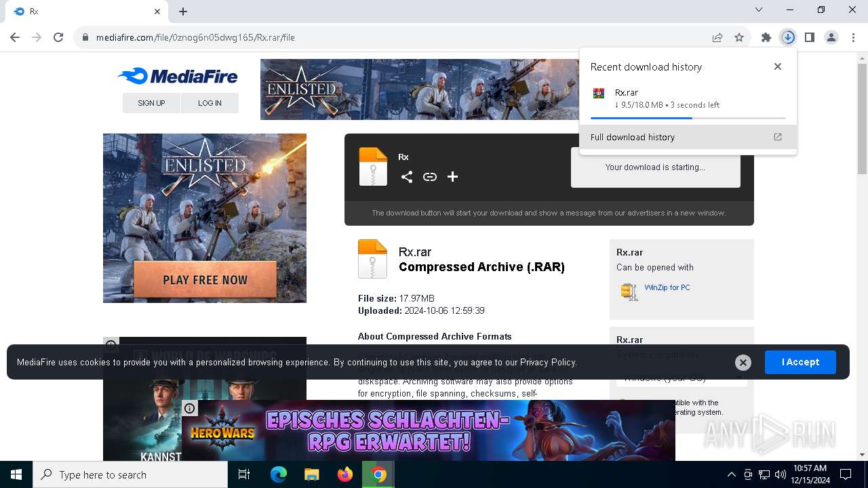The width and height of the screenshot is (868, 488).
Task: Click the volume tray icon
Action: [780, 474]
